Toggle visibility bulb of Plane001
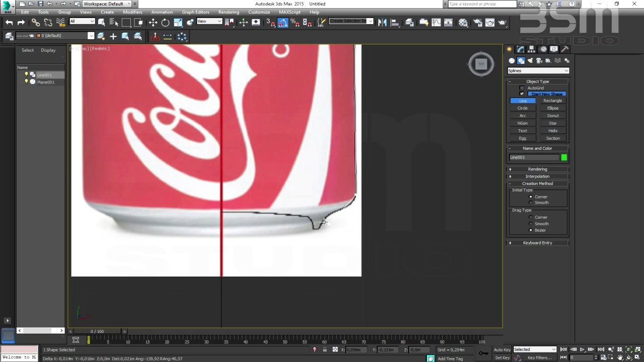 26,82
